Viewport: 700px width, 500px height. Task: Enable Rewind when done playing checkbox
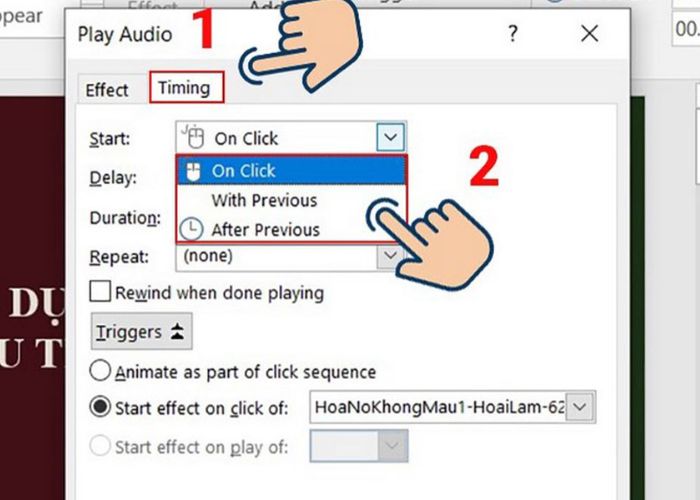pyautogui.click(x=100, y=292)
